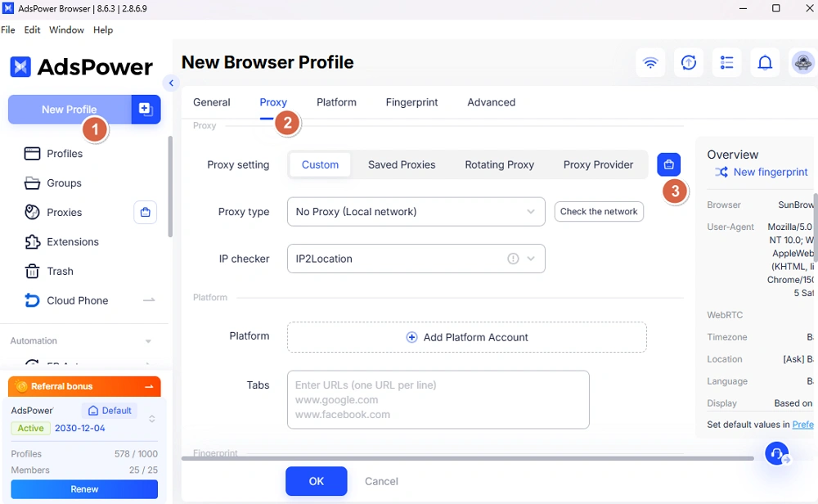Screen dimensions: 818x504
Task: Expand the Cloud Phone arrow
Action: pyautogui.click(x=149, y=300)
